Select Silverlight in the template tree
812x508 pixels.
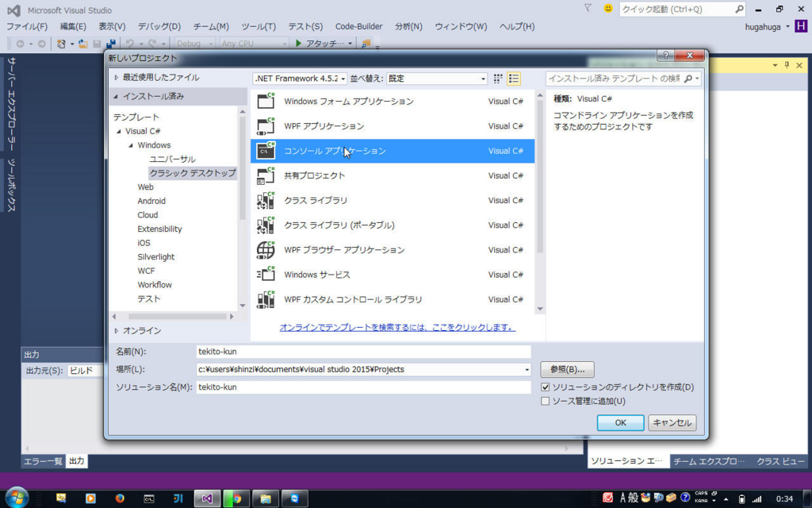tap(156, 257)
